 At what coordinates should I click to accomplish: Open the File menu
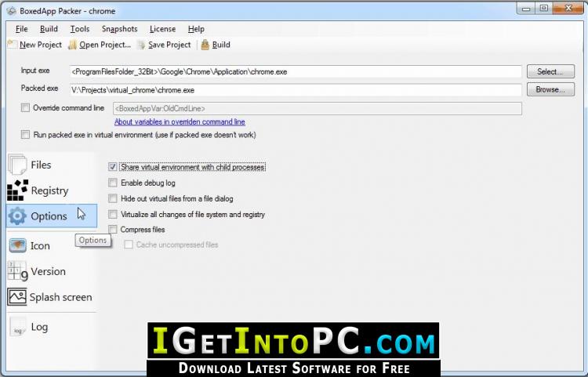(22, 29)
